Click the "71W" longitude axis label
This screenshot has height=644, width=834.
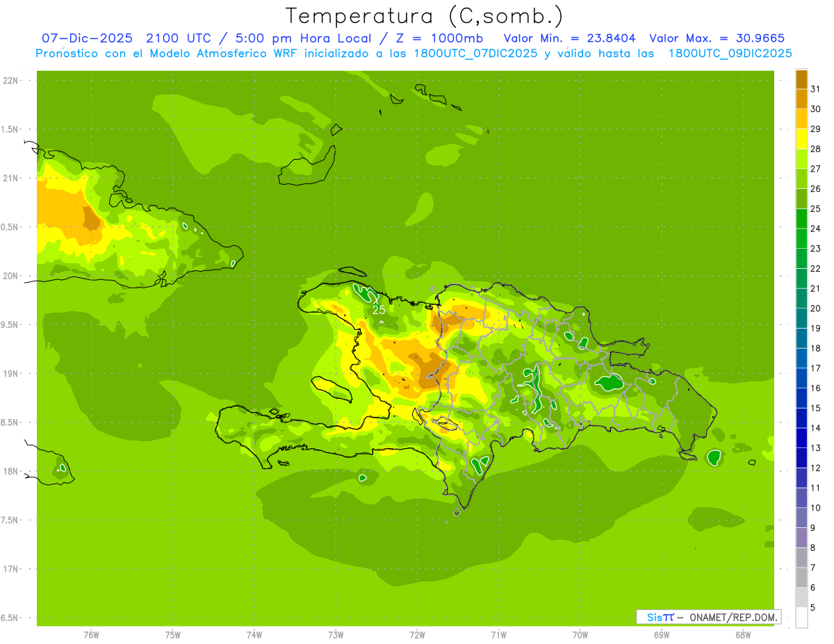coord(498,634)
